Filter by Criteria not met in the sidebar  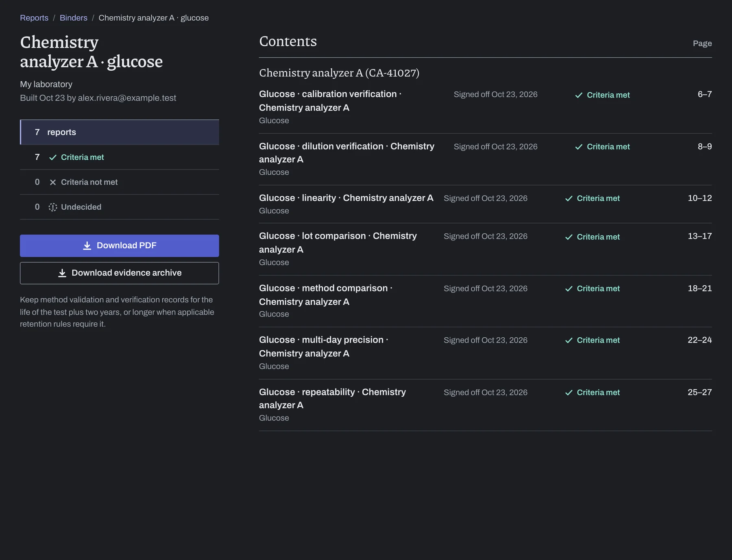[x=120, y=182]
